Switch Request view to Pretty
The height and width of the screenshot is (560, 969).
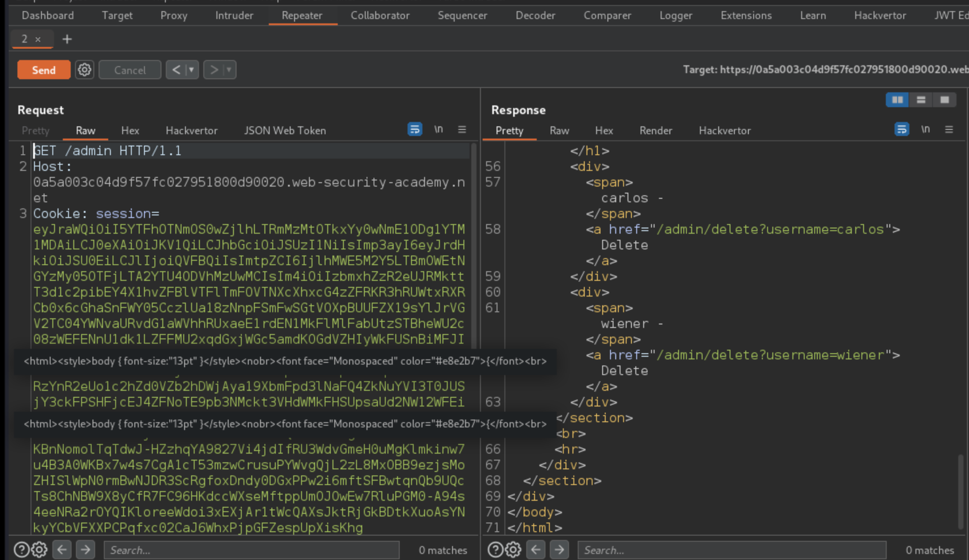click(x=35, y=130)
